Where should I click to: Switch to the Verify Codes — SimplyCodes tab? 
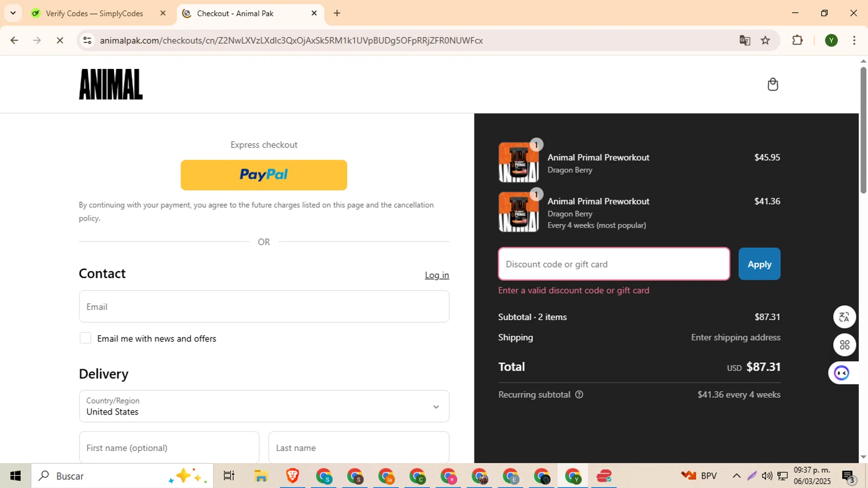pyautogui.click(x=94, y=13)
